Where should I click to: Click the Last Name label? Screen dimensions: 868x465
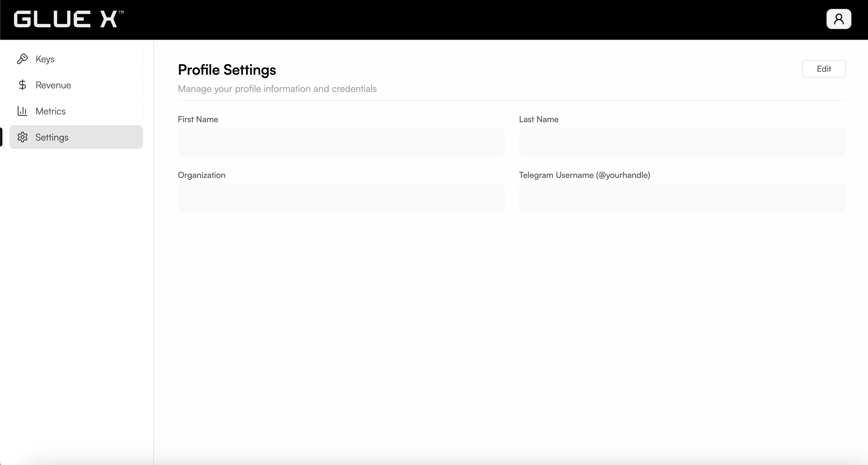(x=538, y=120)
